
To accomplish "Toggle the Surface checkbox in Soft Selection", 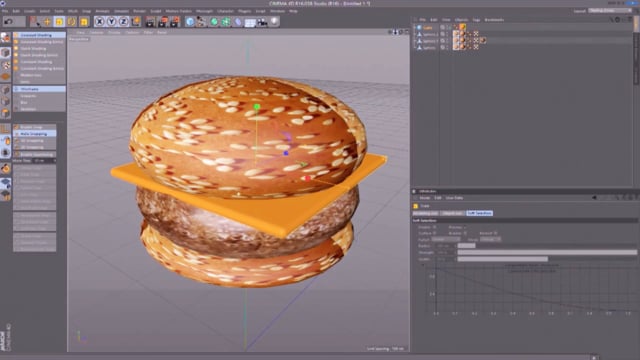I will (434, 233).
